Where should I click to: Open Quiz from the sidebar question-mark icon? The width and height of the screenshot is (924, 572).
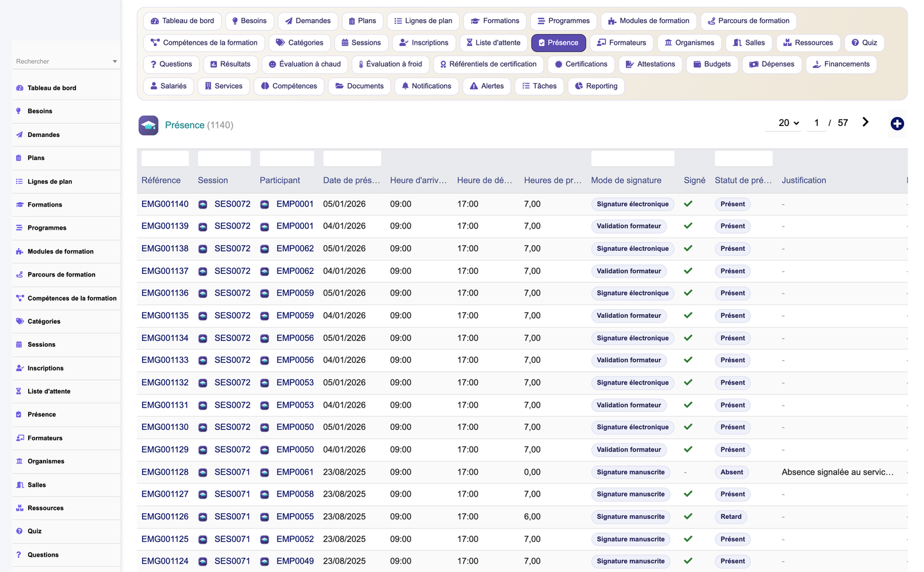pos(19,531)
